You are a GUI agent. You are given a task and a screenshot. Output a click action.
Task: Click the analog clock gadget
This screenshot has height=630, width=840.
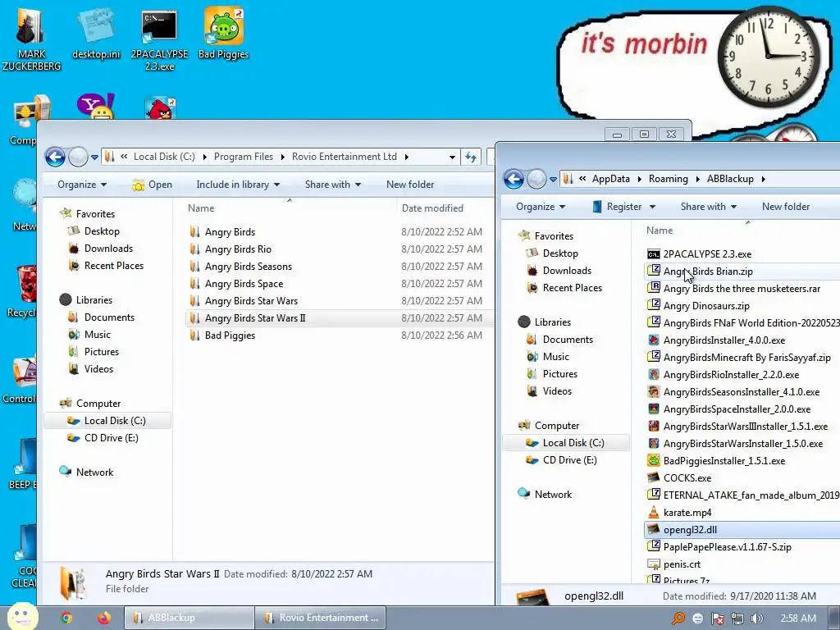(x=768, y=56)
